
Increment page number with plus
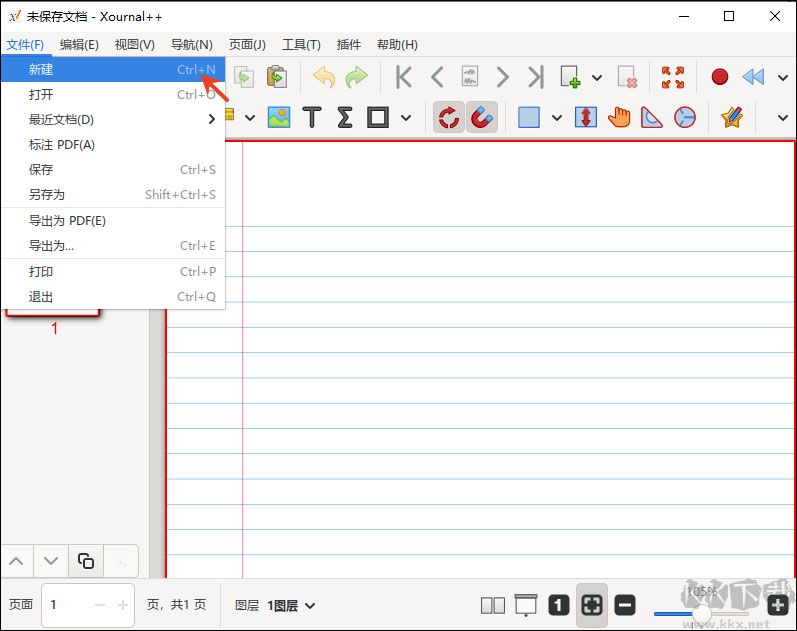tap(123, 606)
